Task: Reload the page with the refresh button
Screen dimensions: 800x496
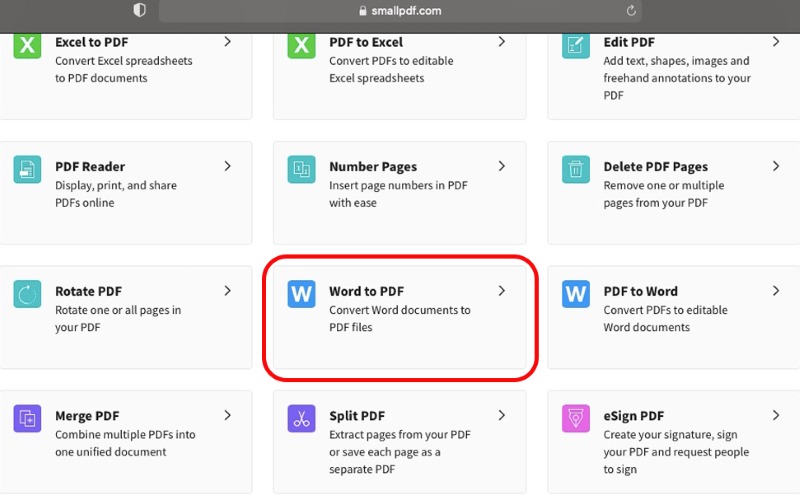Action: click(x=631, y=11)
